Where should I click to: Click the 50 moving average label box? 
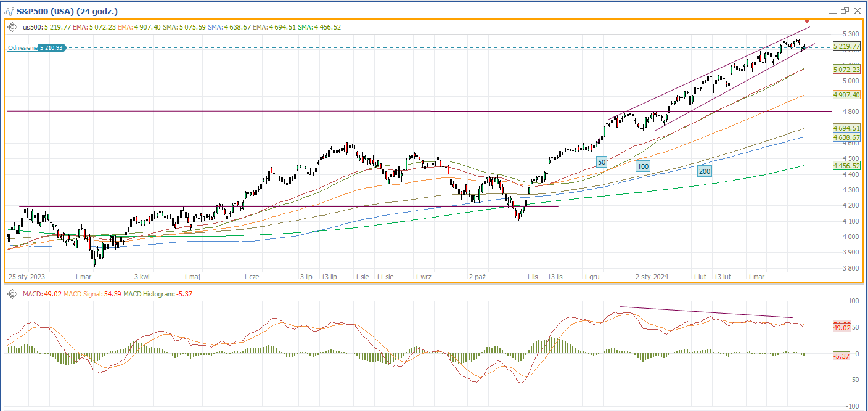coord(602,161)
